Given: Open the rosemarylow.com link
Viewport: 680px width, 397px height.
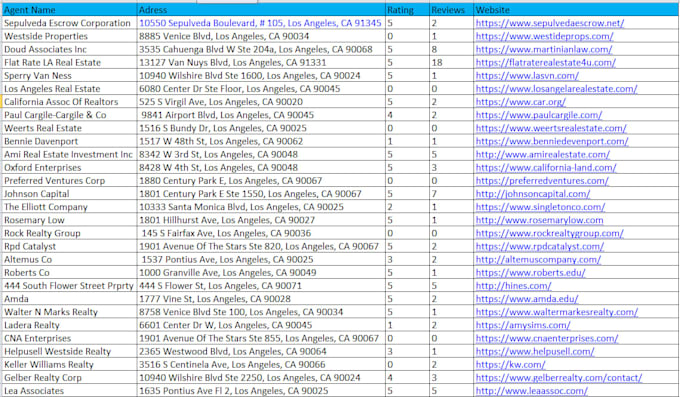Looking at the screenshot, I should tap(539, 220).
